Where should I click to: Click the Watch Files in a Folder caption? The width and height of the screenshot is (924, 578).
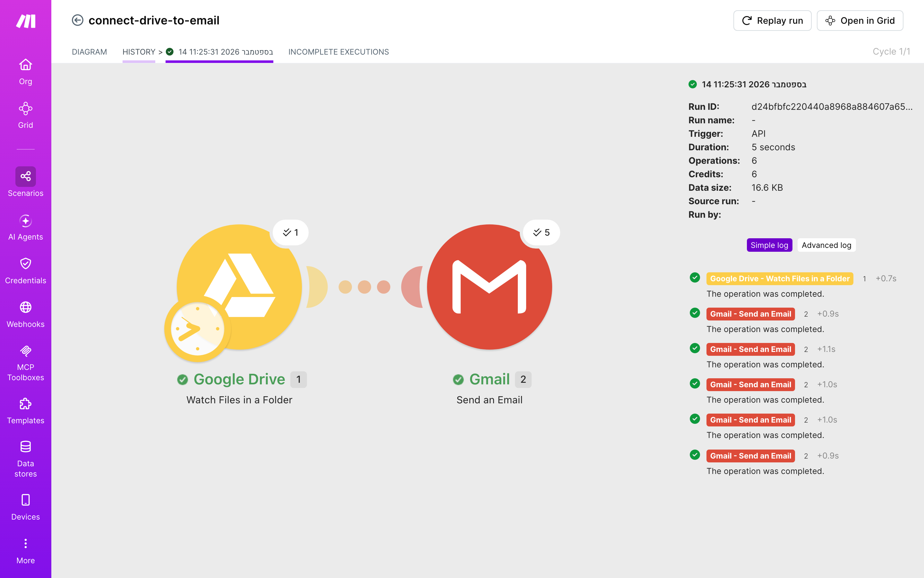coord(239,400)
